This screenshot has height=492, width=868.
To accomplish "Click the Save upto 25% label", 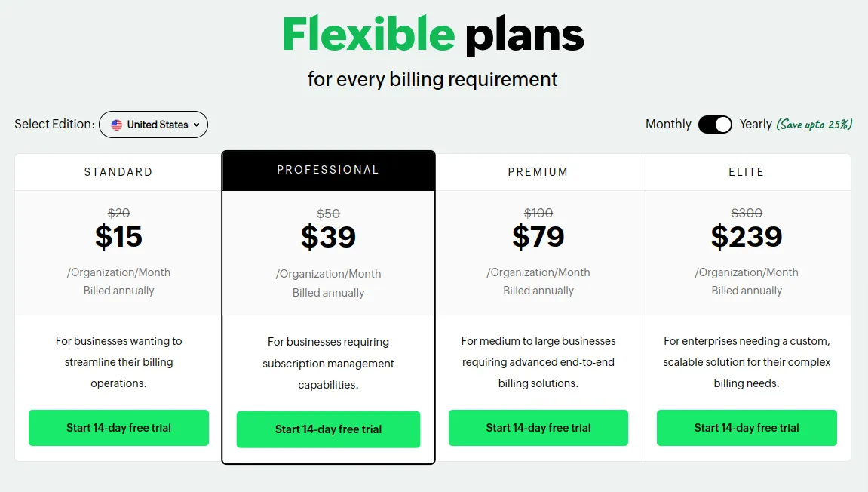I will (x=814, y=124).
